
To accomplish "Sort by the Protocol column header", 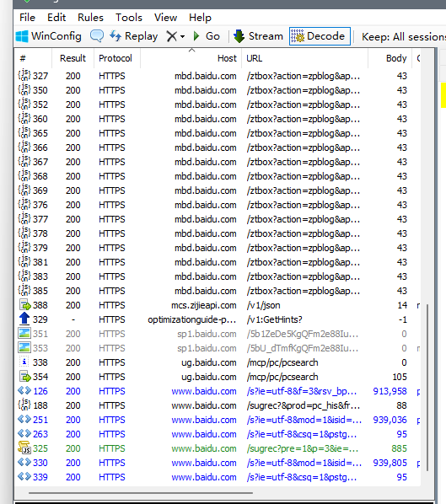I will tap(117, 58).
